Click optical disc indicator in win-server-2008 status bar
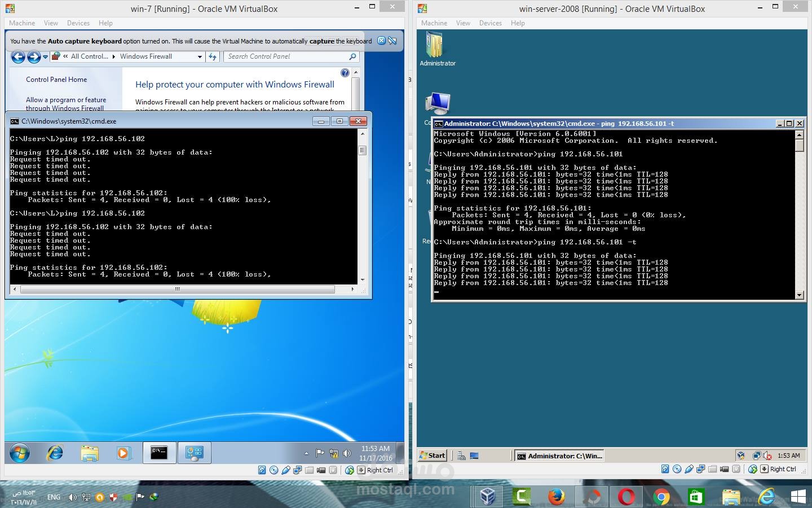This screenshot has height=508, width=812. (677, 469)
